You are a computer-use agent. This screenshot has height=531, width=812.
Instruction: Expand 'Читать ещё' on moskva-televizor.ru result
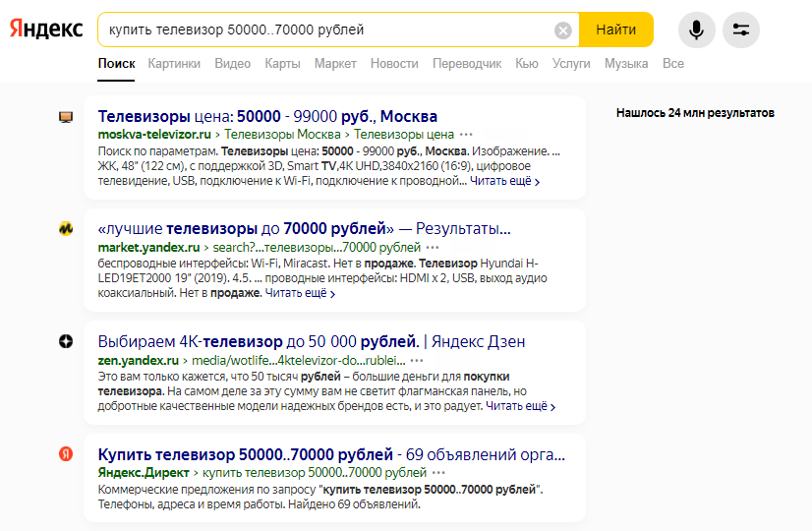click(x=505, y=181)
